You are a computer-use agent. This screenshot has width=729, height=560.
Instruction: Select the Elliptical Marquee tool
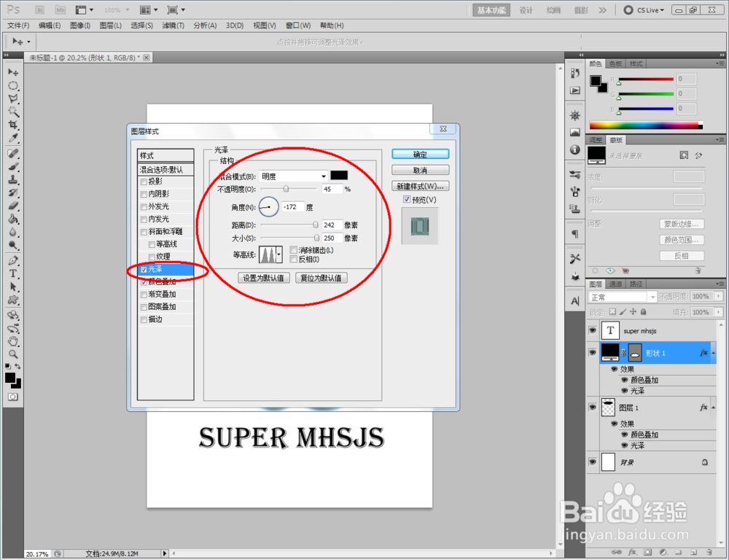13,85
